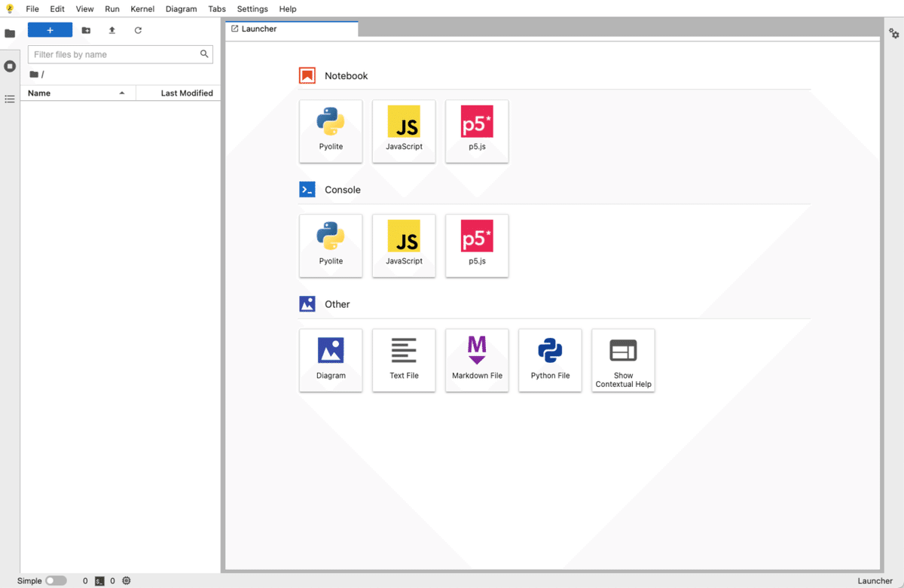Open the Run menu
Viewport: 904px width, 588px height.
click(x=112, y=9)
